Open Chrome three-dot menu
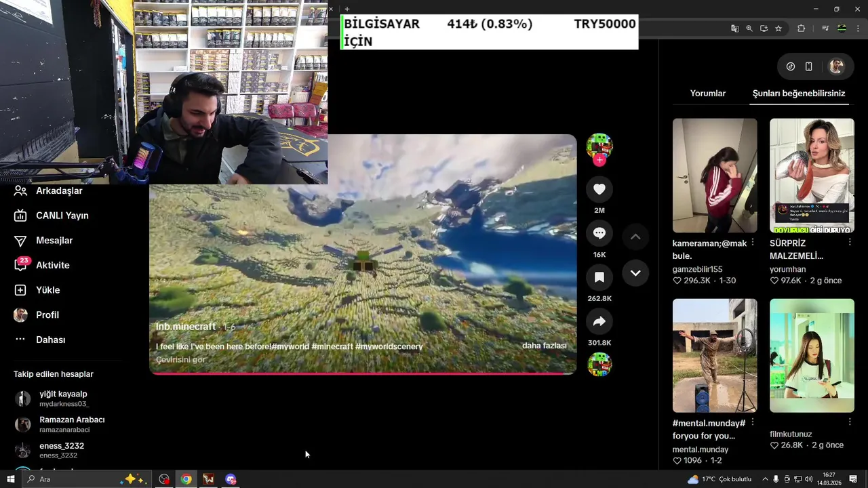 [x=858, y=28]
